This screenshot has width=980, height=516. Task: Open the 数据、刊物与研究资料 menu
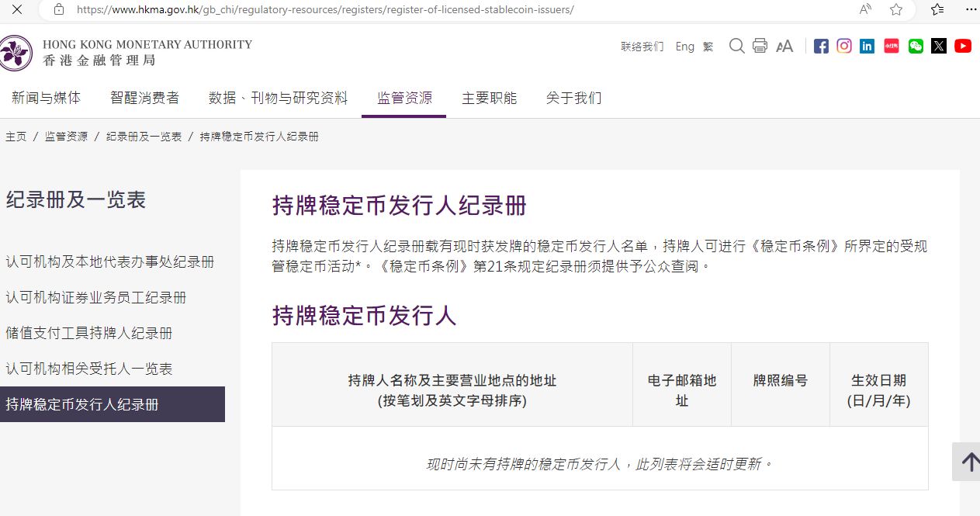278,98
